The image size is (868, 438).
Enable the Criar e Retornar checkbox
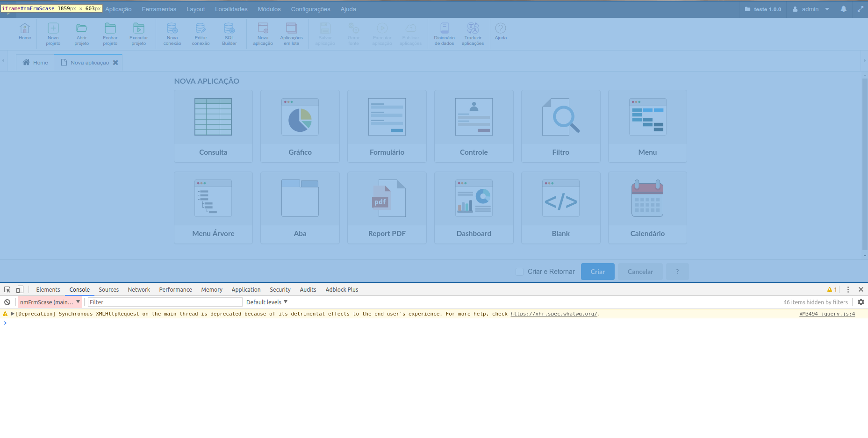click(x=519, y=272)
